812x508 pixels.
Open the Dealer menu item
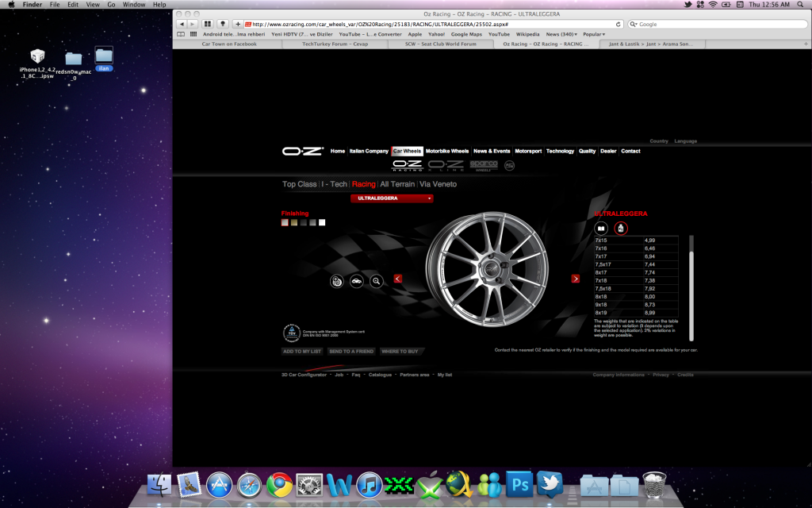[x=608, y=151]
